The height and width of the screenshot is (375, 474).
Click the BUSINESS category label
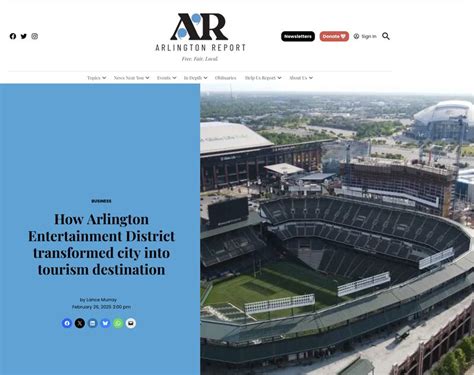101,201
